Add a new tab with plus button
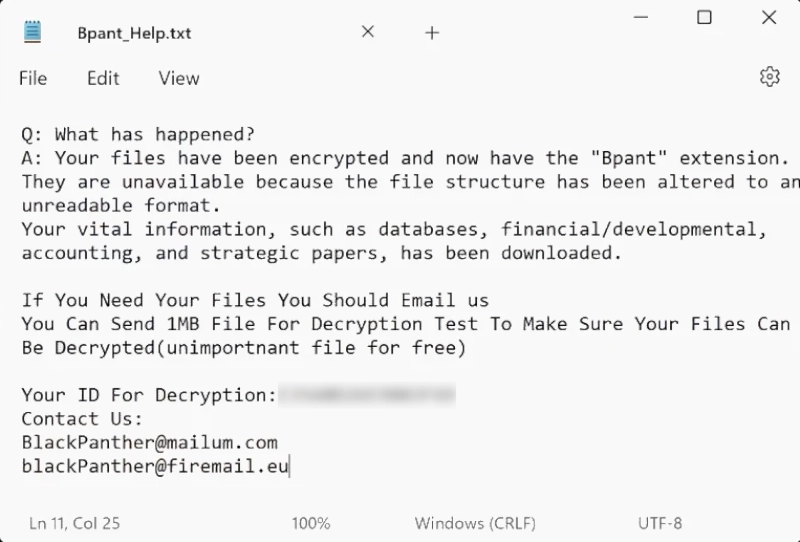Screen dimensions: 800x542 pyautogui.click(x=432, y=33)
